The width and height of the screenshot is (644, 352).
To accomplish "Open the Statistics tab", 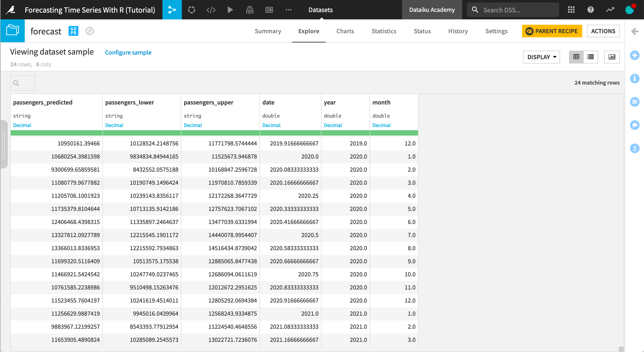I will 384,31.
